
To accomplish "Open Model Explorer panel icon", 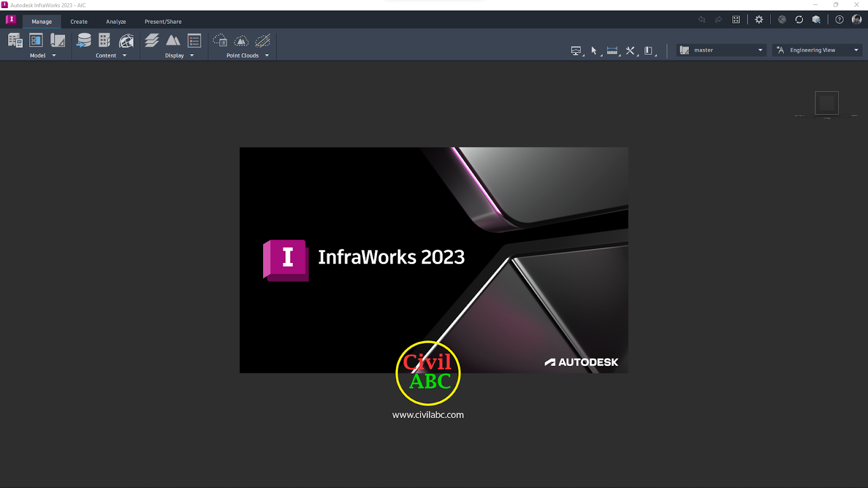I will click(x=36, y=41).
